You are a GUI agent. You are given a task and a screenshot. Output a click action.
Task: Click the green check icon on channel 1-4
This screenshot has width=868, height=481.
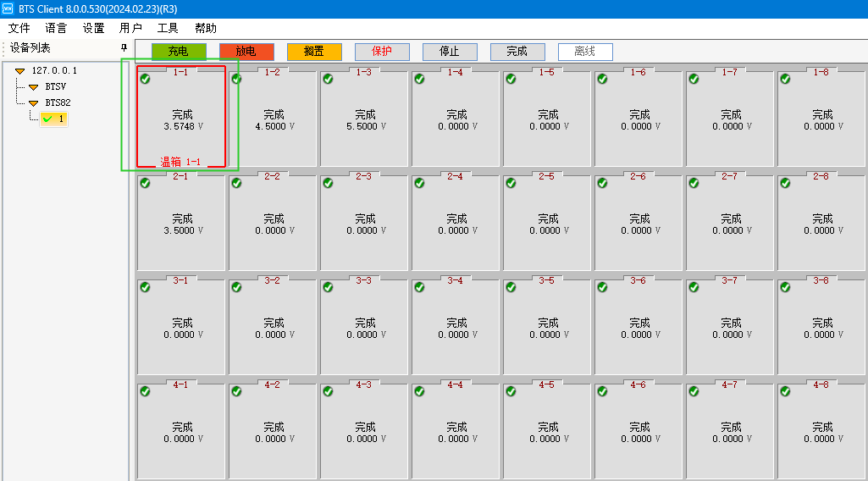pos(420,79)
